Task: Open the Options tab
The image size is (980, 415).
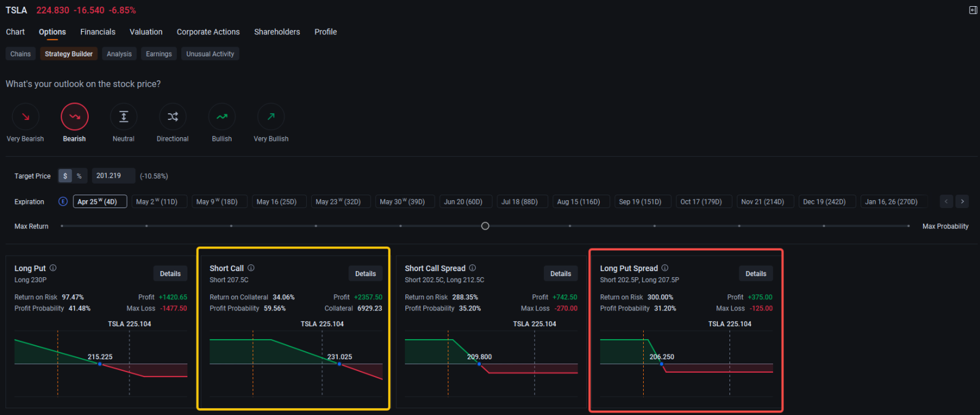Action: pyautogui.click(x=52, y=32)
